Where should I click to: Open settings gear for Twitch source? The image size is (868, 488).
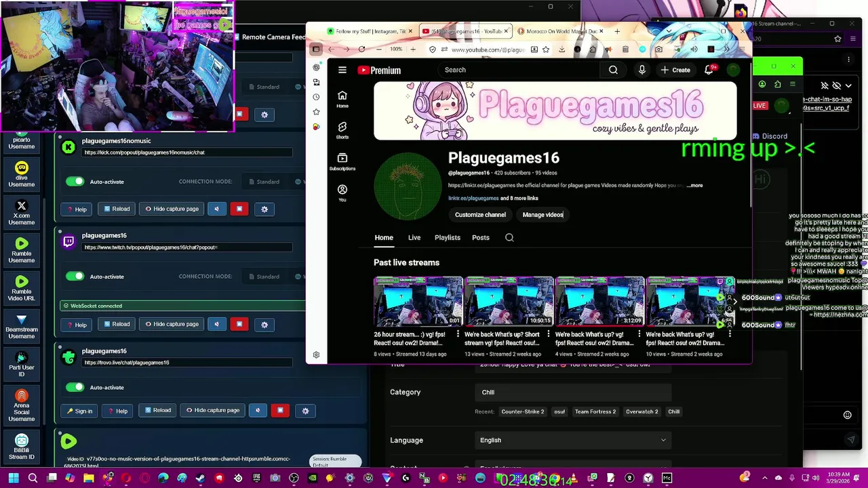264,324
